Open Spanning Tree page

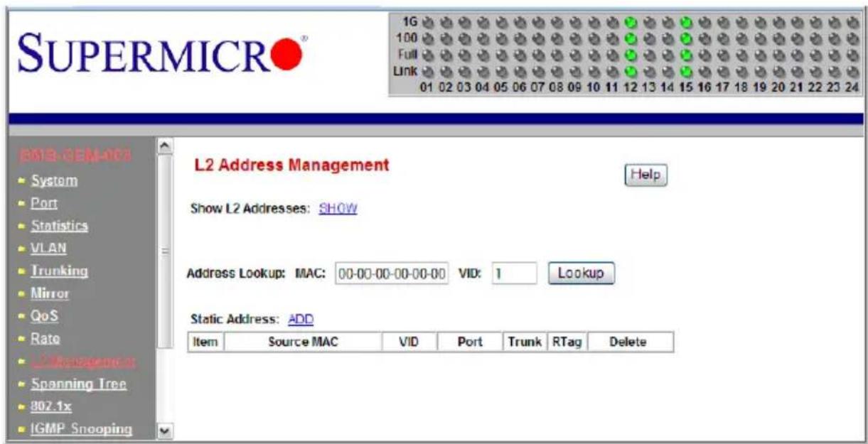78,384
